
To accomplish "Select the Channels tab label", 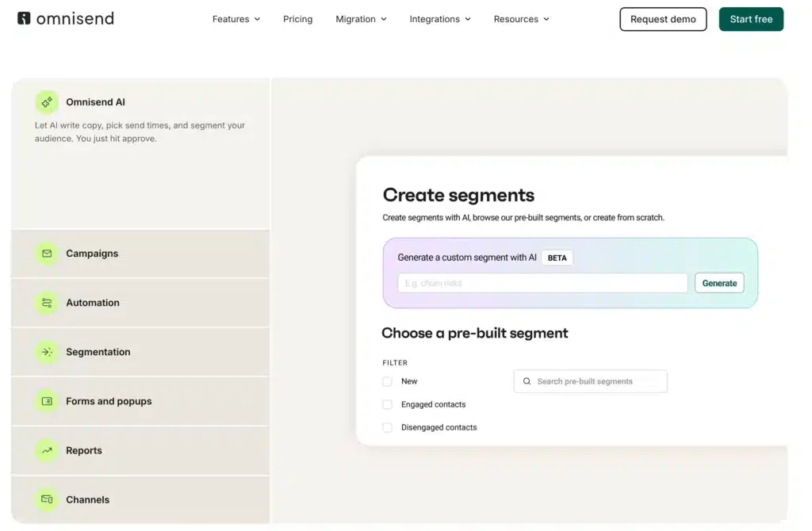I will (x=87, y=499).
